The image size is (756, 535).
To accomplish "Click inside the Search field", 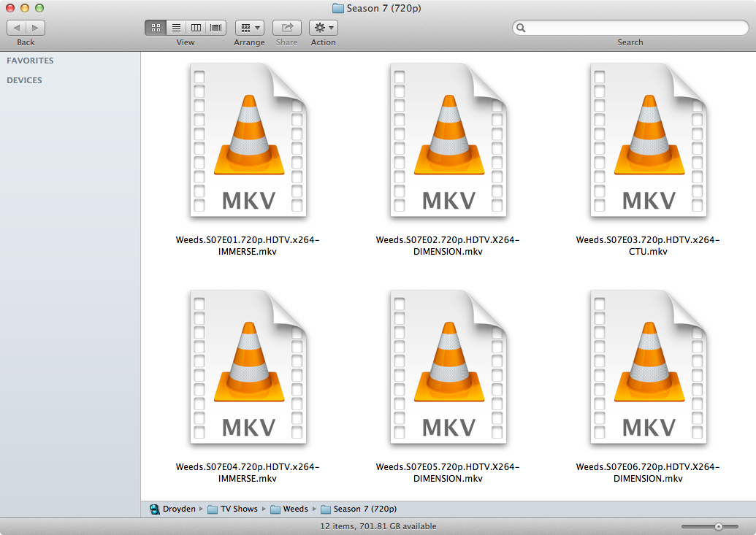I will click(630, 28).
